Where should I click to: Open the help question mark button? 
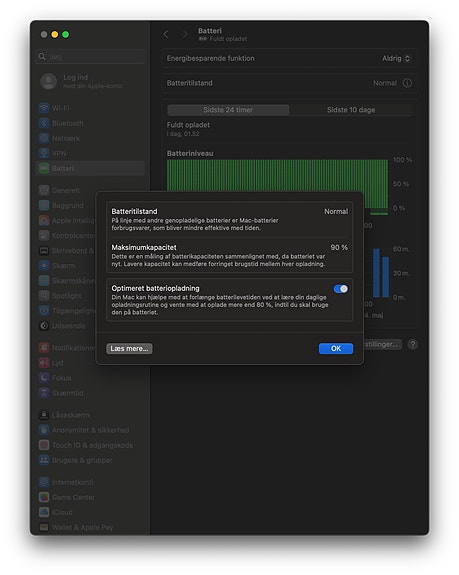[x=413, y=344]
